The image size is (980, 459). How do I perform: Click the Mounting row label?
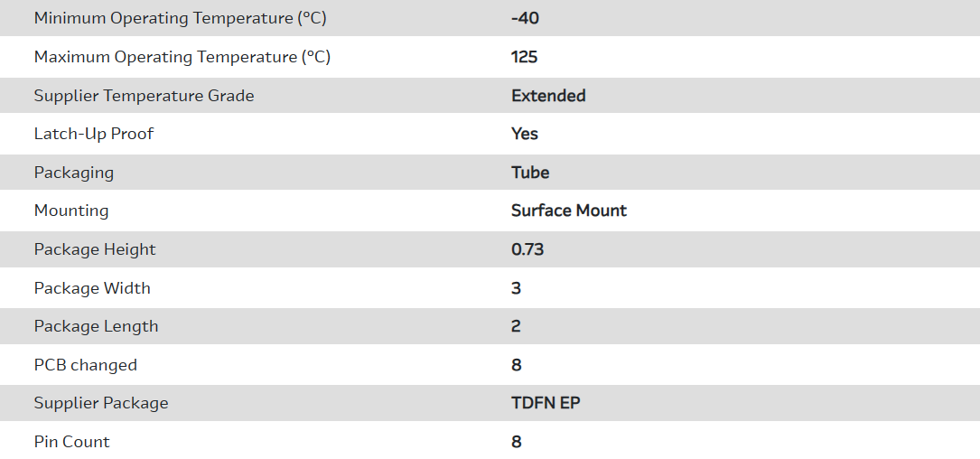[71, 211]
